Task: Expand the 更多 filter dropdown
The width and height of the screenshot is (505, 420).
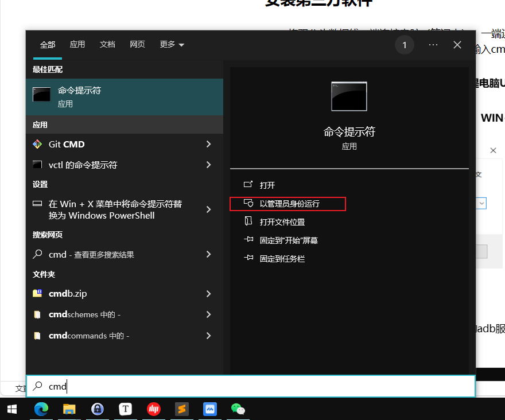Action: [172, 45]
